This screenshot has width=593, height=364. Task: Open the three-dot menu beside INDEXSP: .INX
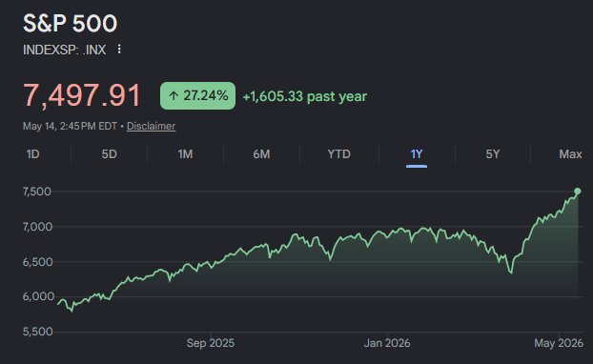119,50
